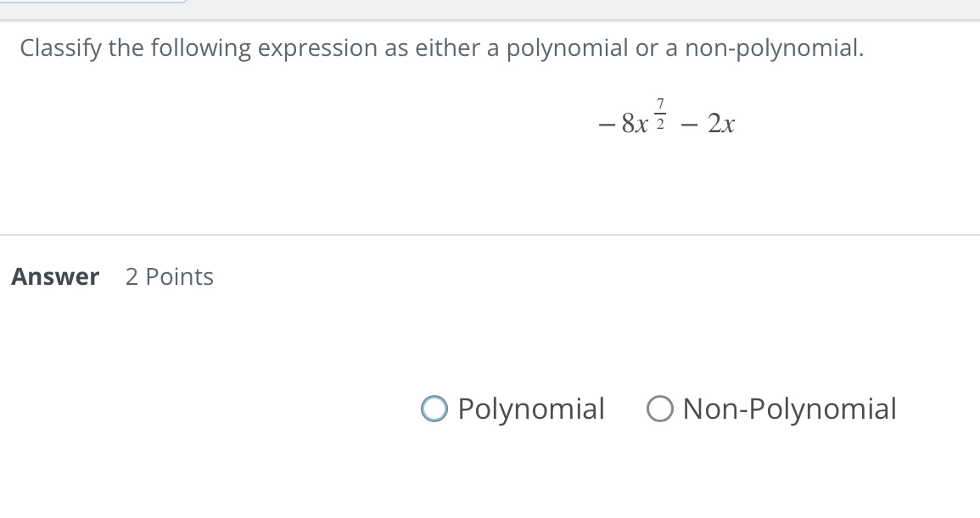Click the 2 Points label
The width and height of the screenshot is (980, 518).
[169, 276]
